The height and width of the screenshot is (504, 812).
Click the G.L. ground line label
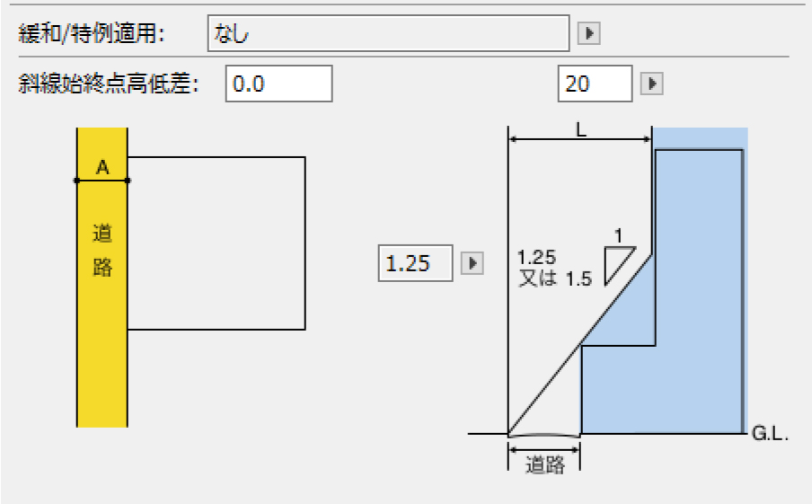770,435
